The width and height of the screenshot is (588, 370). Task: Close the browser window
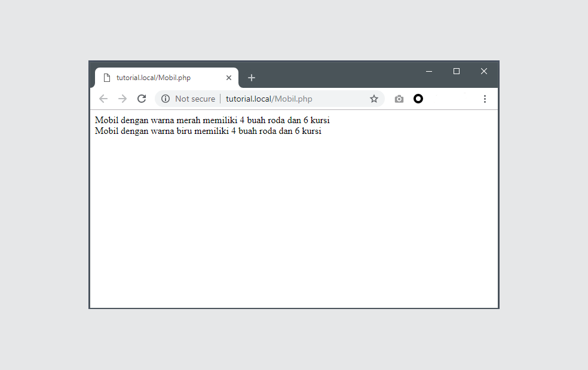[484, 71]
